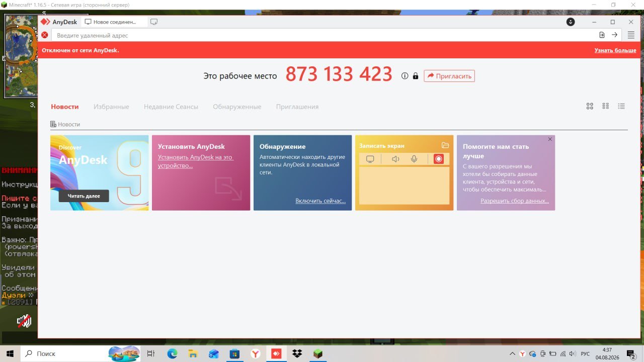Toggle screen capture on the recording card
Screen dimensions: 644x362
(370, 159)
